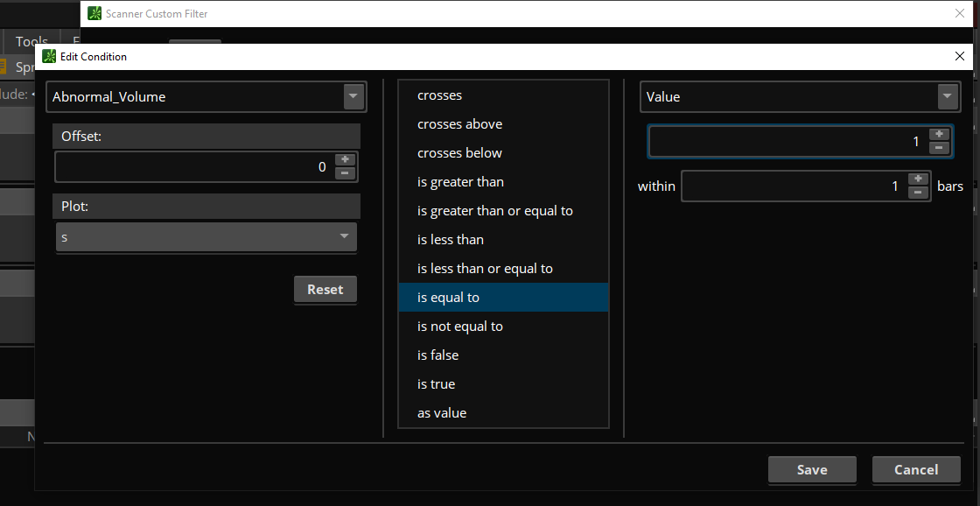Choose 'is not equal to' condition
Screen dimensions: 980x506
tap(460, 327)
